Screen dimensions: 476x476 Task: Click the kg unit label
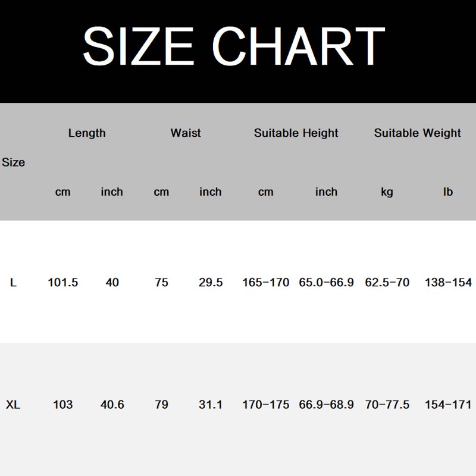(x=387, y=192)
